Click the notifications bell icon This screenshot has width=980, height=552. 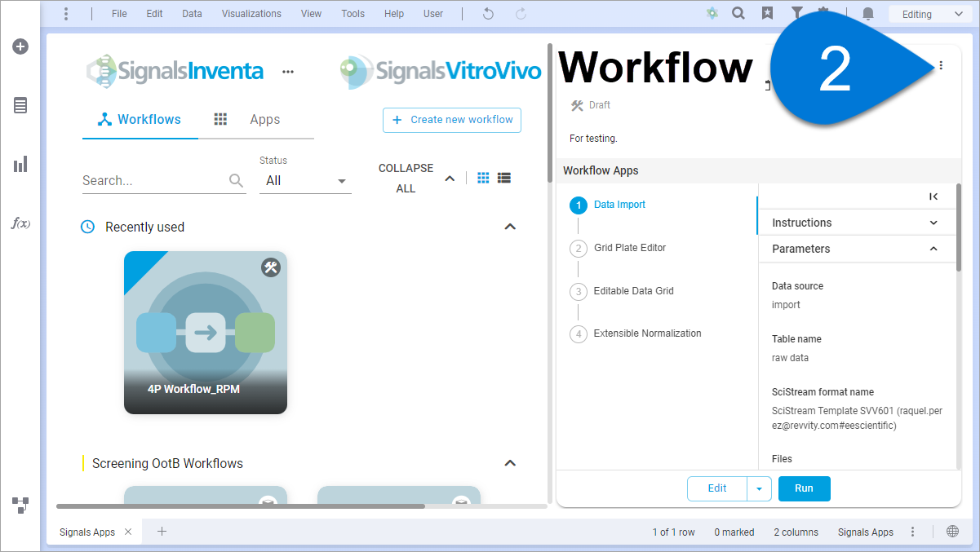868,14
